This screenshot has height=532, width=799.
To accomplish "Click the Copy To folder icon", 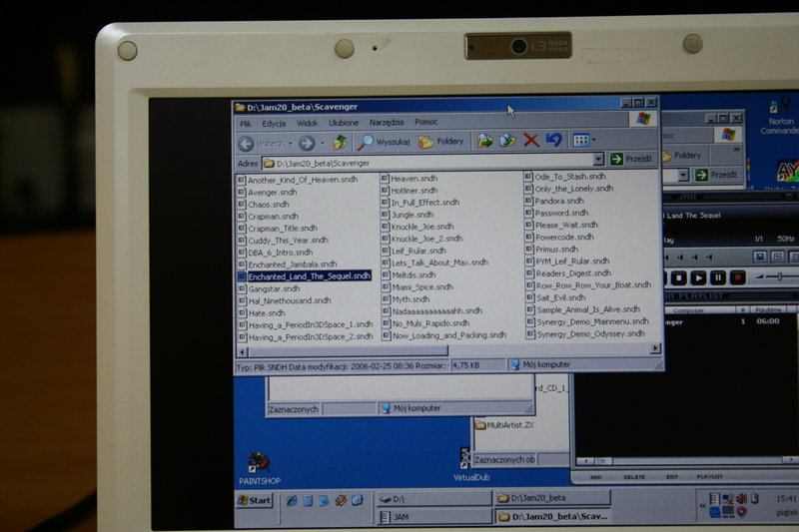I will click(x=507, y=141).
